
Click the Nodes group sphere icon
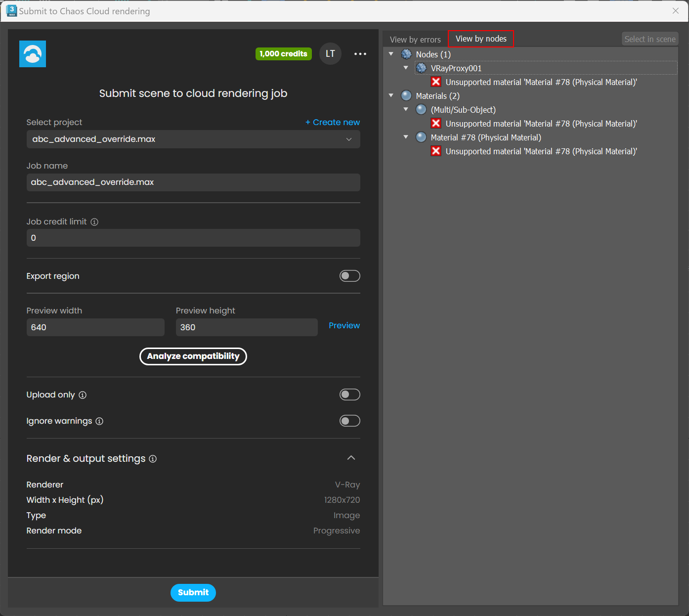[406, 54]
